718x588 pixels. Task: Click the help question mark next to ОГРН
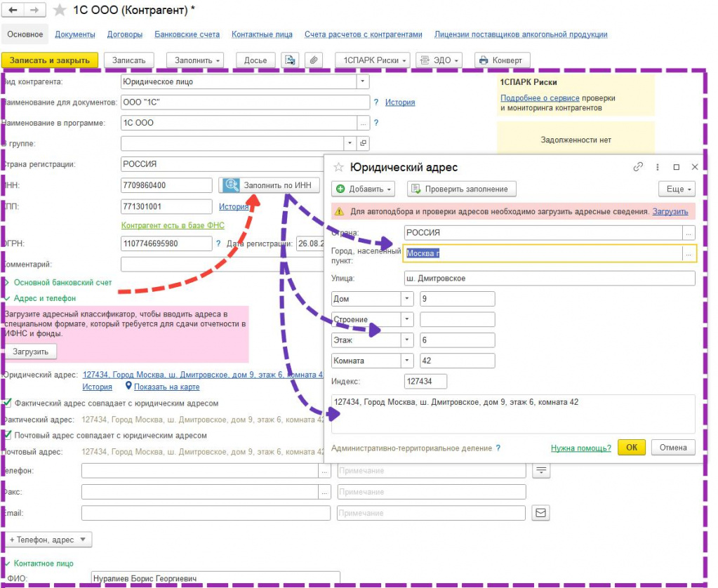point(218,243)
